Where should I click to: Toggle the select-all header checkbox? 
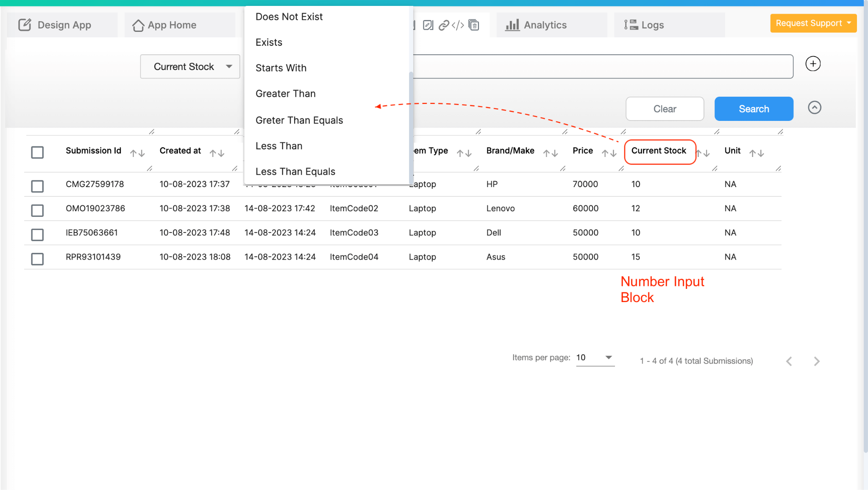click(x=37, y=152)
